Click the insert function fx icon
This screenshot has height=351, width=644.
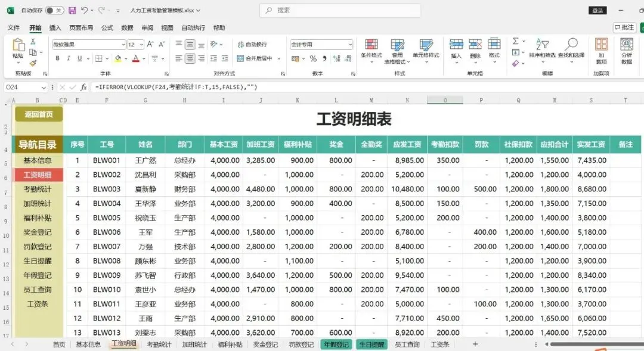coord(84,87)
